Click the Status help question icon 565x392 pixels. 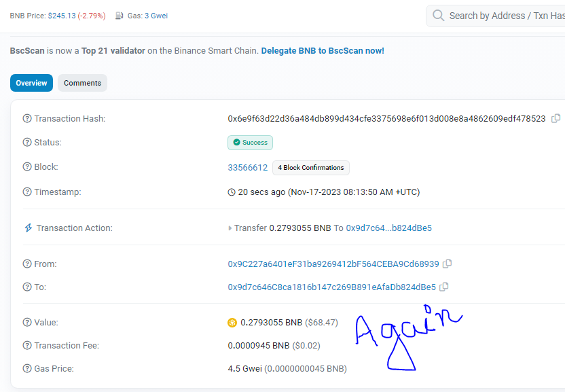point(27,143)
